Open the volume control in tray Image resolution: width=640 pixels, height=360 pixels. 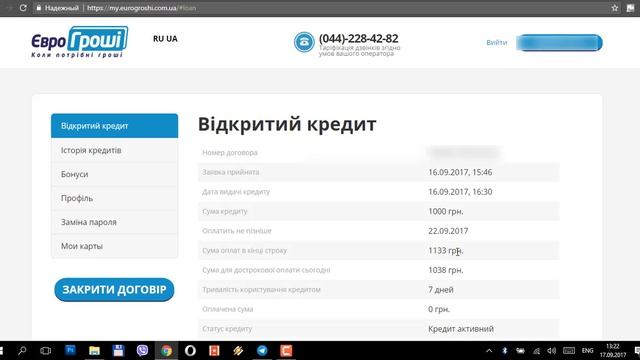coord(552,351)
